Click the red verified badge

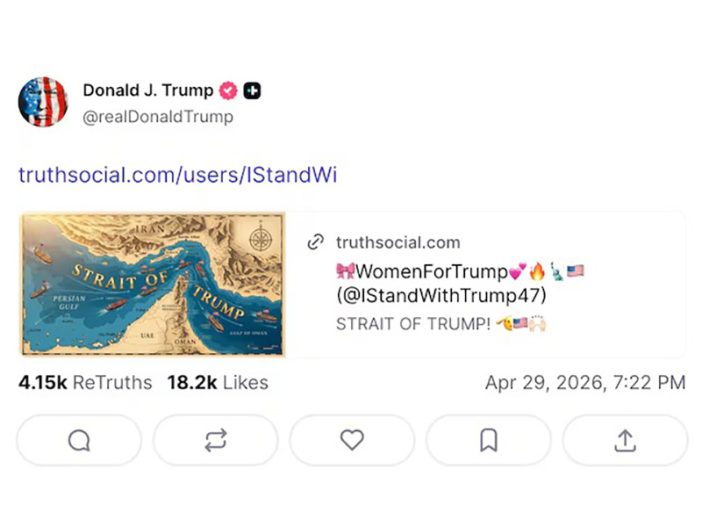228,91
